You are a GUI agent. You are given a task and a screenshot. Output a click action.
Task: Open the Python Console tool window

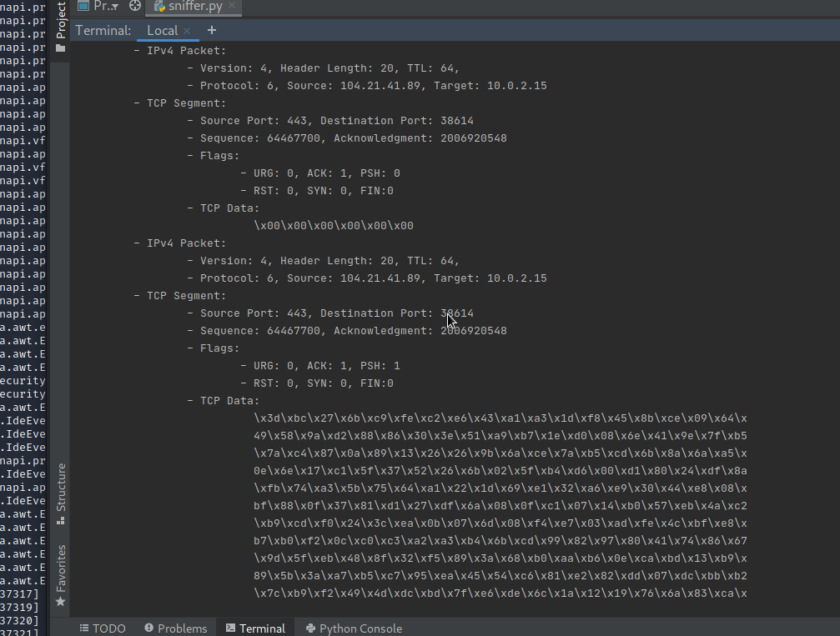tap(354, 628)
